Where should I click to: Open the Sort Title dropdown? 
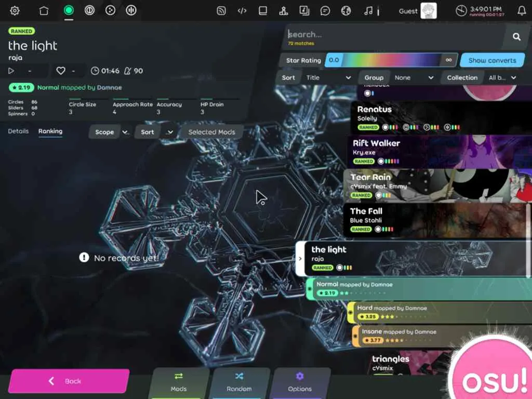[328, 78]
